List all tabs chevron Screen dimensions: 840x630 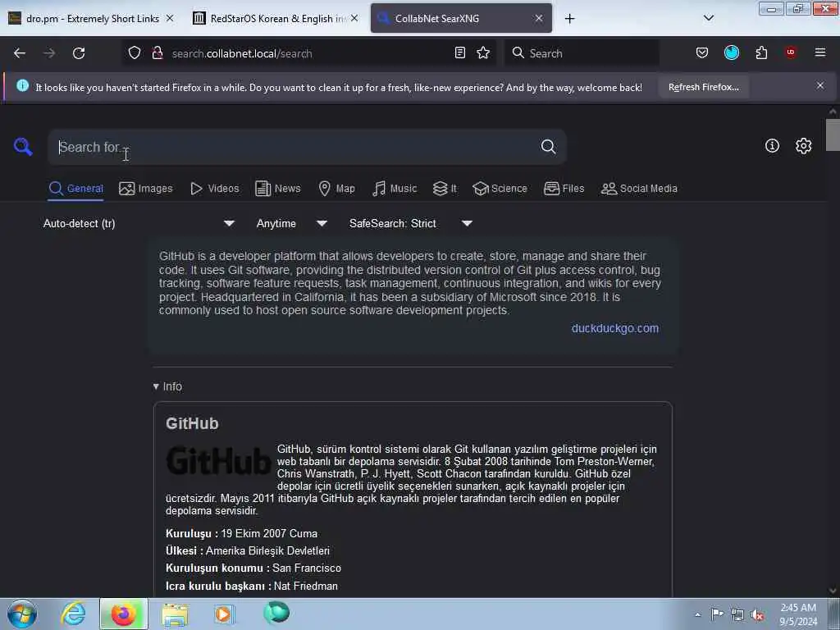(x=708, y=18)
